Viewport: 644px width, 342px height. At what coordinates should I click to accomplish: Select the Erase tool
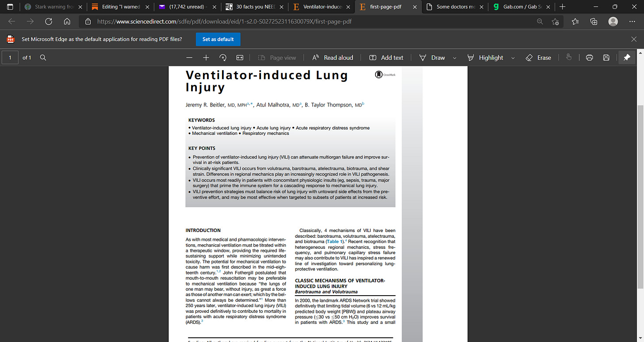point(538,57)
